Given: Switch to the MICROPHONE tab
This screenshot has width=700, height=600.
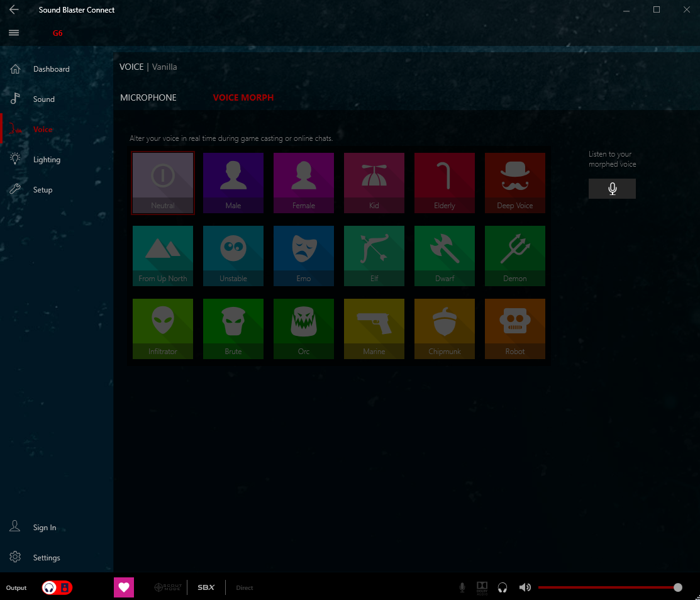Looking at the screenshot, I should [x=148, y=97].
